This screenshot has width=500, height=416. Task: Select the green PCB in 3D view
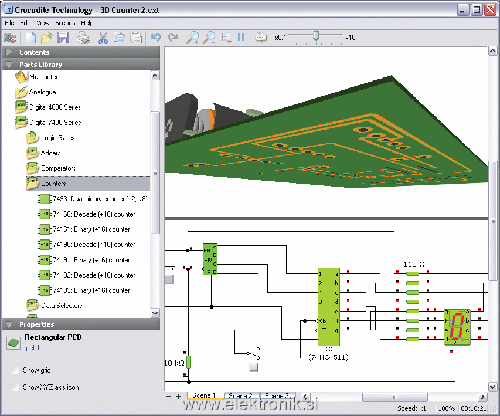click(327, 147)
